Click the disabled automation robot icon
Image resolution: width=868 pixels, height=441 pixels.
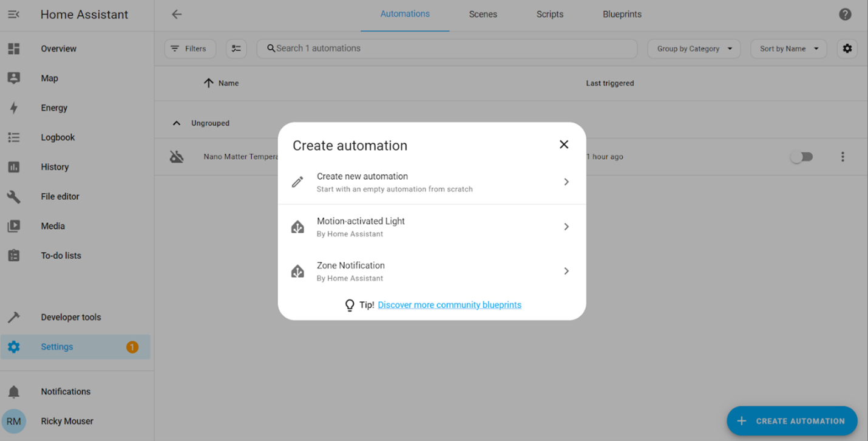point(177,157)
